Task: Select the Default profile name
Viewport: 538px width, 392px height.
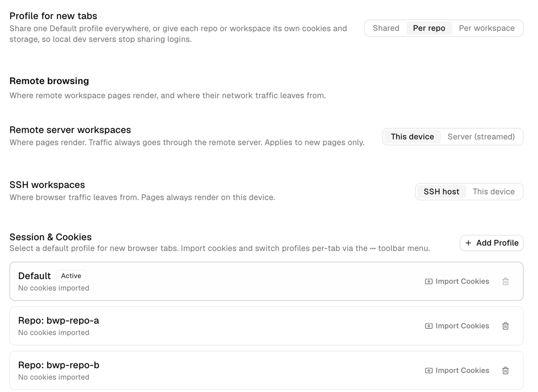Action: tap(35, 276)
